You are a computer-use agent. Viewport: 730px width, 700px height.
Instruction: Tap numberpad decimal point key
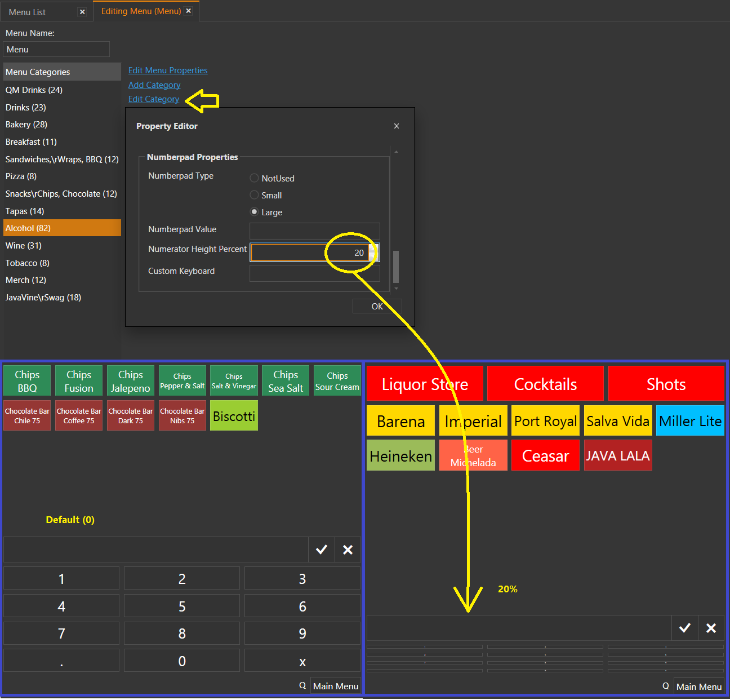pyautogui.click(x=61, y=661)
